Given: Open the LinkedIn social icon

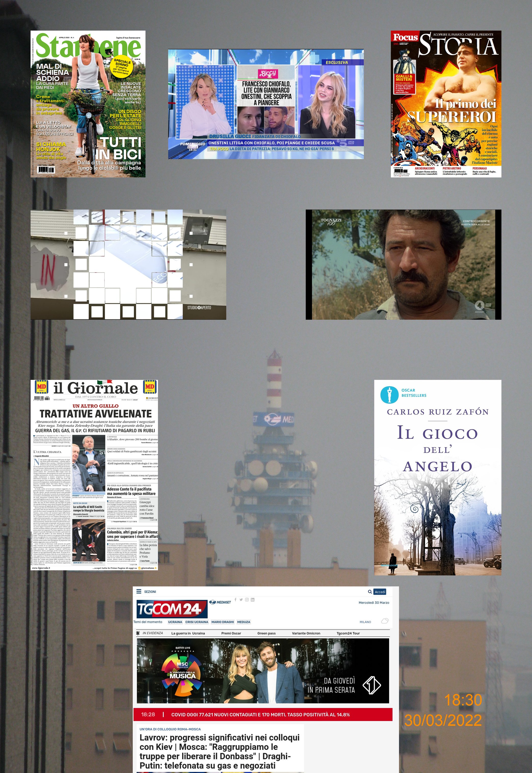Looking at the screenshot, I should (x=253, y=600).
